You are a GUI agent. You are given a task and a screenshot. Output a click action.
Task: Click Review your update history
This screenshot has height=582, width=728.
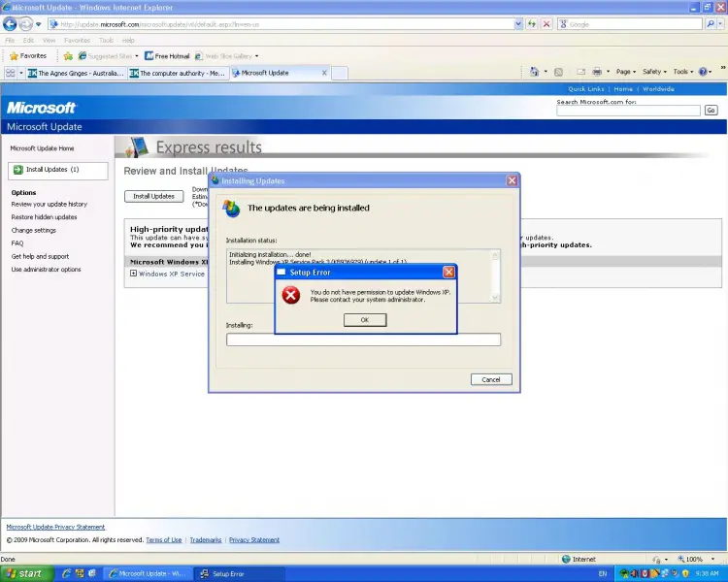click(x=50, y=205)
